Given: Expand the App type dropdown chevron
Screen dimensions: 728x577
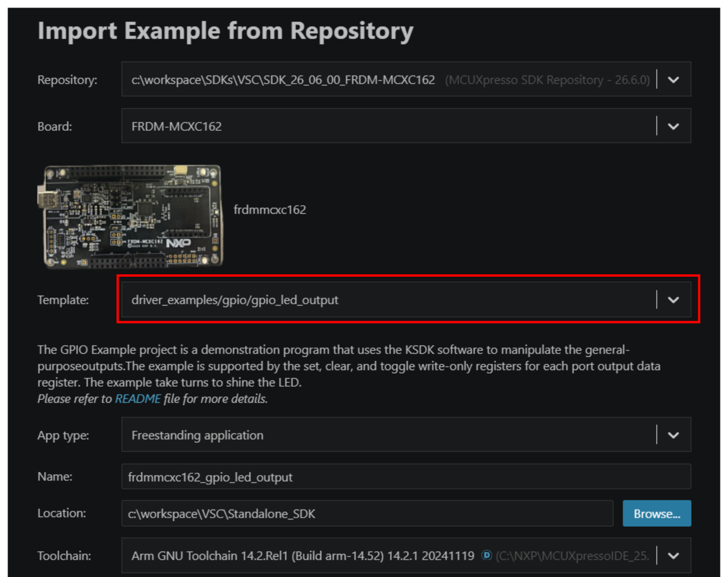Looking at the screenshot, I should [673, 435].
